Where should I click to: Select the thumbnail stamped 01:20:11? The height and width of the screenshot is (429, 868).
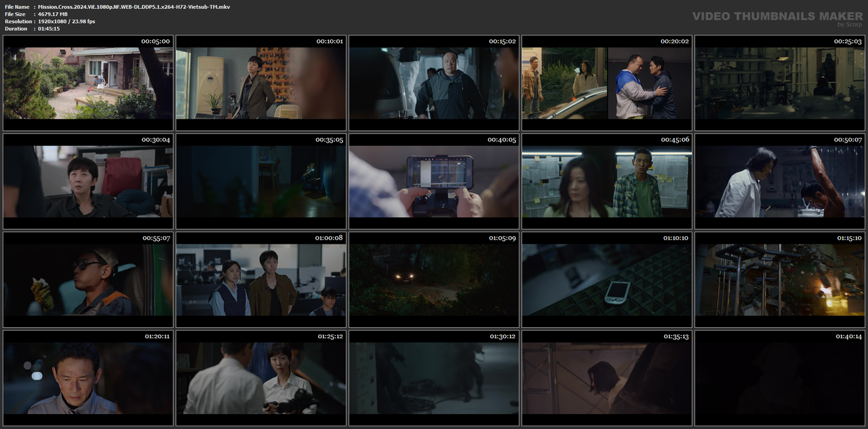pyautogui.click(x=88, y=378)
